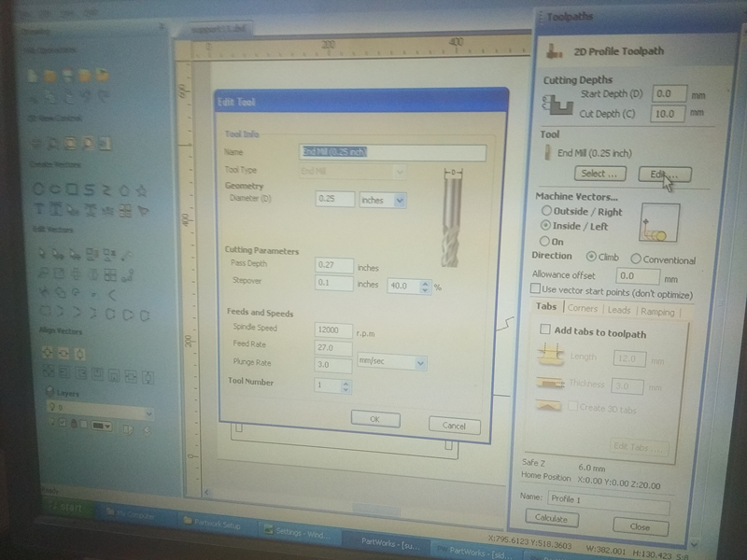747x560 pixels.
Task: Click the tool Name text field
Action: pyautogui.click(x=392, y=152)
